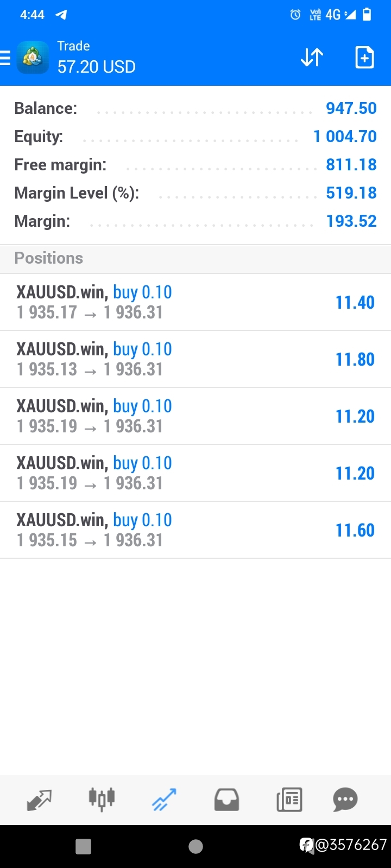The image size is (391, 868).
Task: Expand position opened at 1 935.17
Action: coord(195,302)
